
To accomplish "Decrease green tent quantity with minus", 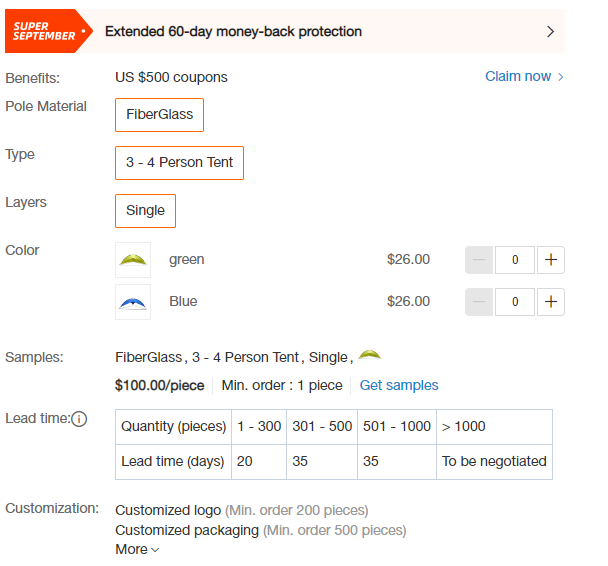I will (x=479, y=260).
